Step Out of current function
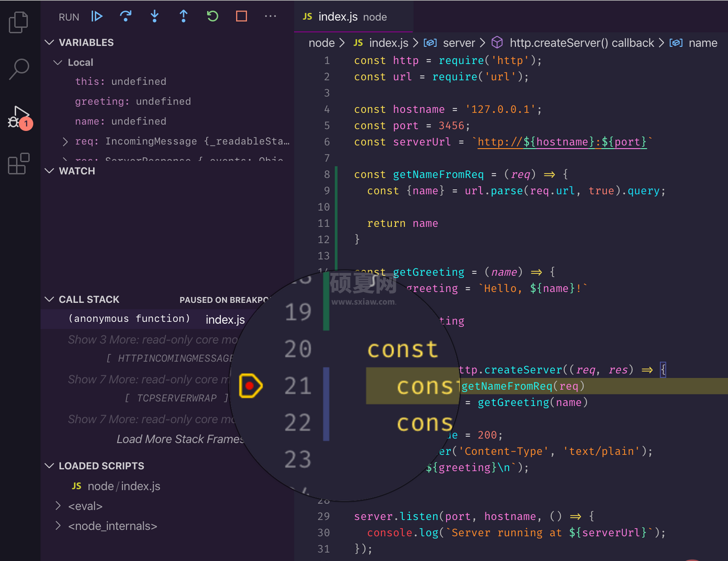This screenshot has width=728, height=561. tap(183, 16)
